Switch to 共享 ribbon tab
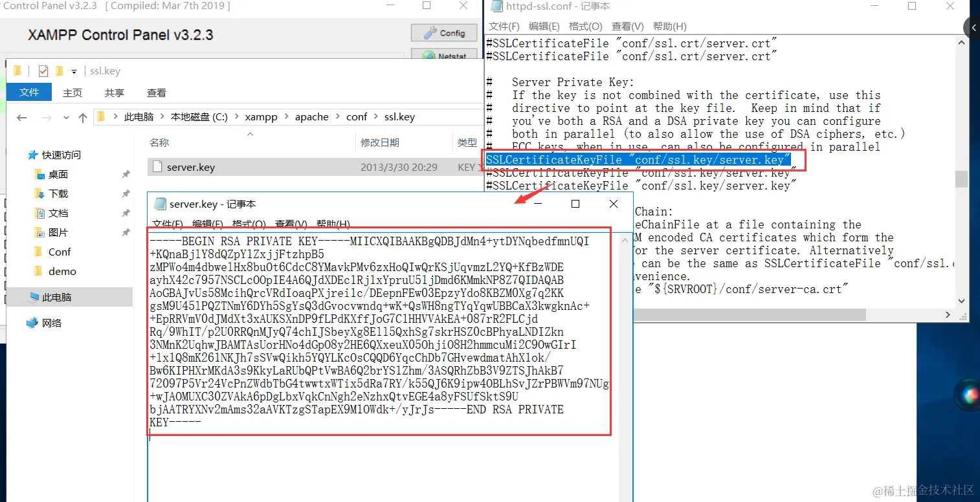The height and width of the screenshot is (502, 980). (x=115, y=93)
